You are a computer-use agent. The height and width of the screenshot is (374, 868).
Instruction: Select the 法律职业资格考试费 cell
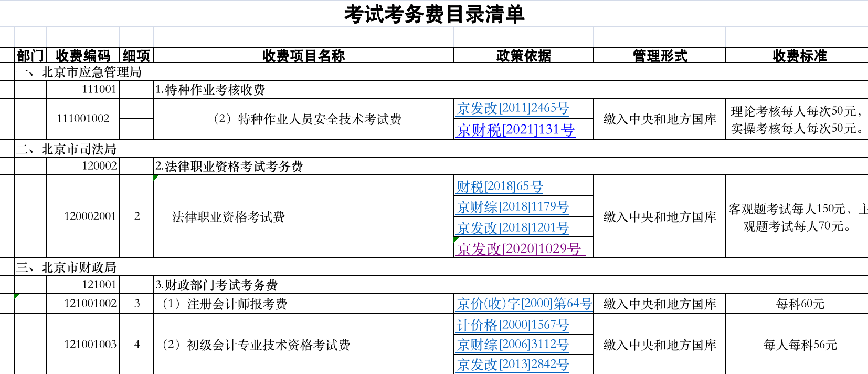(228, 217)
